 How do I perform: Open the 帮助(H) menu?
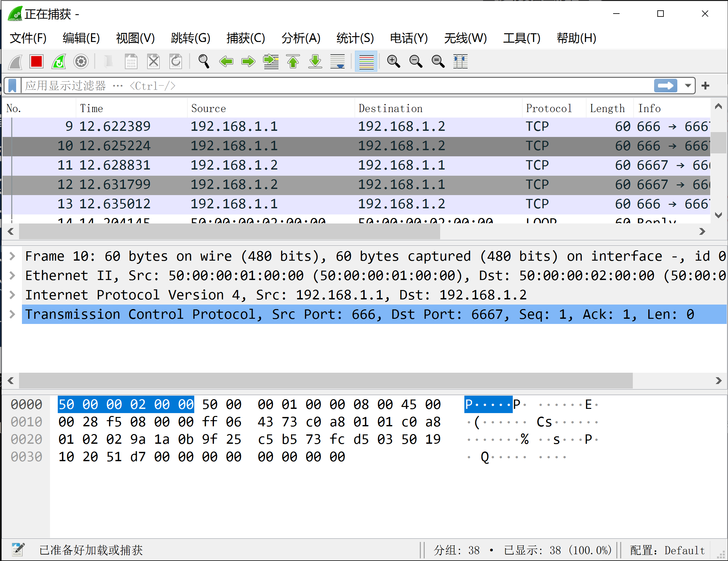click(x=576, y=38)
